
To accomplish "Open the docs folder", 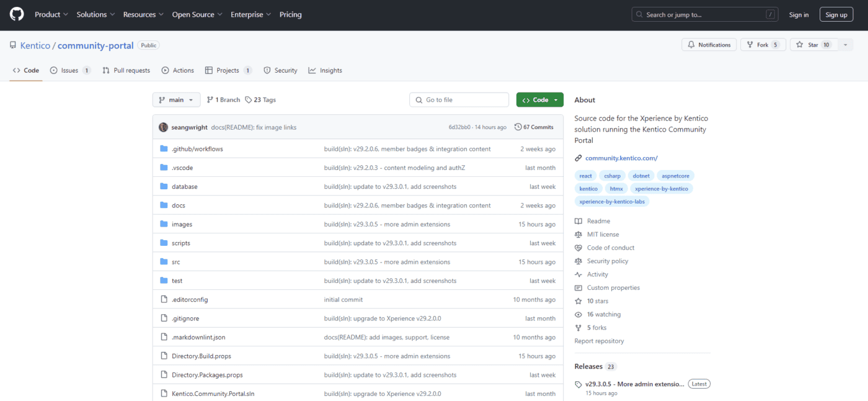I will [x=179, y=205].
